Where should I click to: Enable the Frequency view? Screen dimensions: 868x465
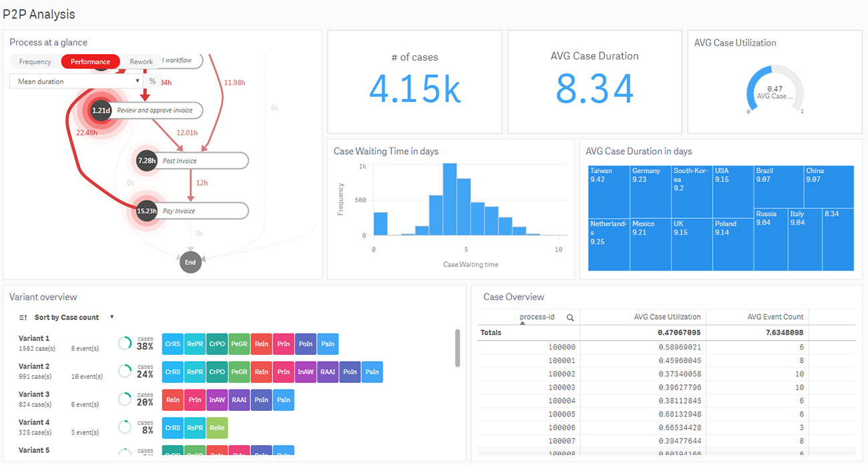pos(35,61)
